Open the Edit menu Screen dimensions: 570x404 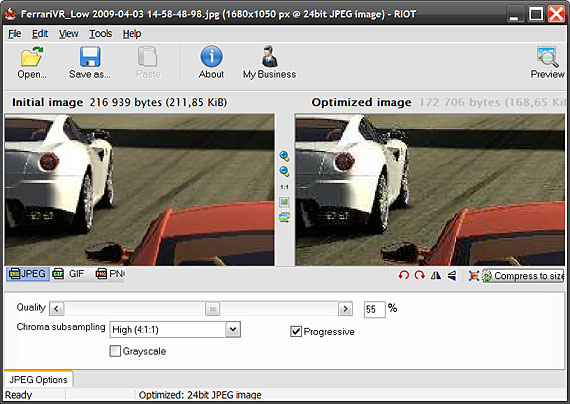[40, 34]
